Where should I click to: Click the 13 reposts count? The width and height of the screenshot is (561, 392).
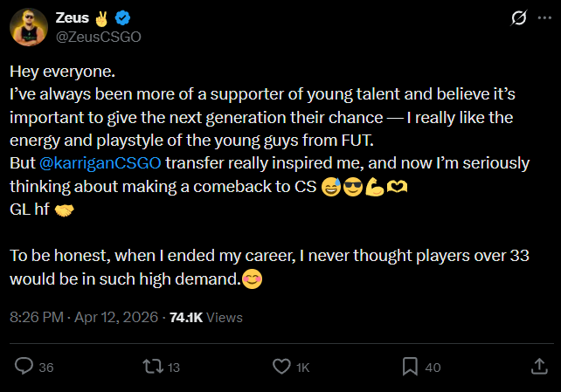click(x=173, y=368)
